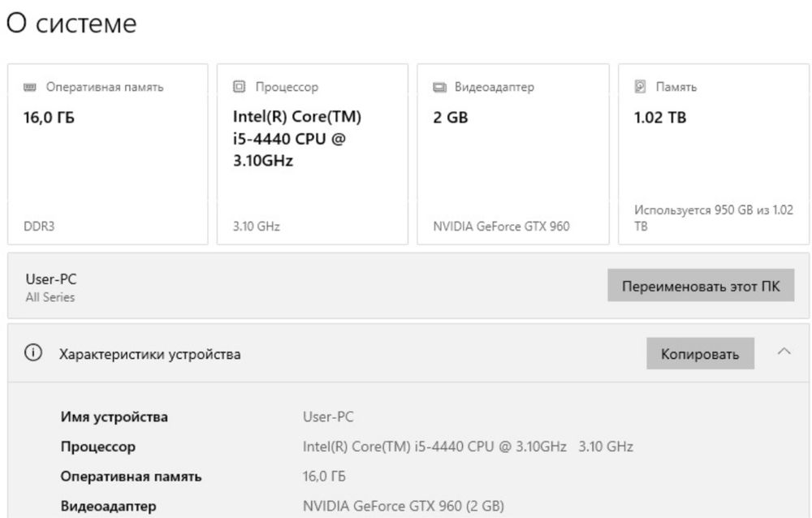Select the NVIDIA GeForce GTX 960 (2 GB) value
The image size is (812, 518).
point(403,507)
